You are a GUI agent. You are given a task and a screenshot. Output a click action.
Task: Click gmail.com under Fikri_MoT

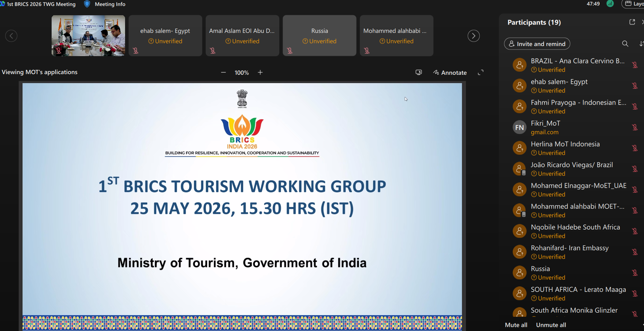pyautogui.click(x=545, y=132)
